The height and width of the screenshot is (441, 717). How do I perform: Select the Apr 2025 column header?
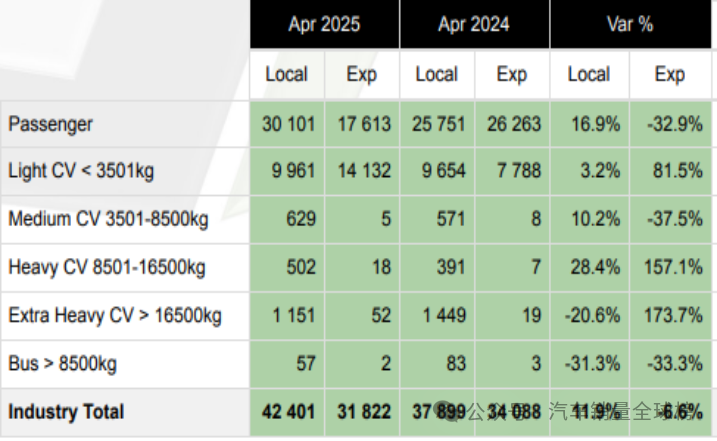(x=324, y=24)
